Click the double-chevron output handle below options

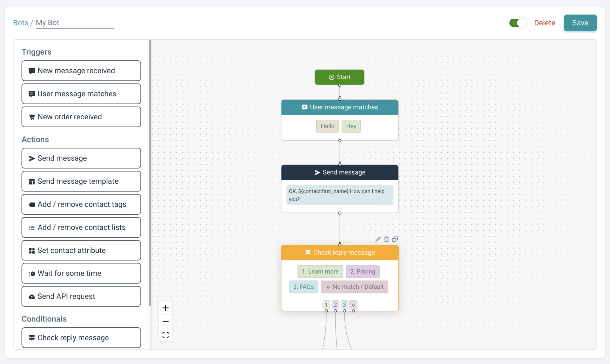coord(353,305)
